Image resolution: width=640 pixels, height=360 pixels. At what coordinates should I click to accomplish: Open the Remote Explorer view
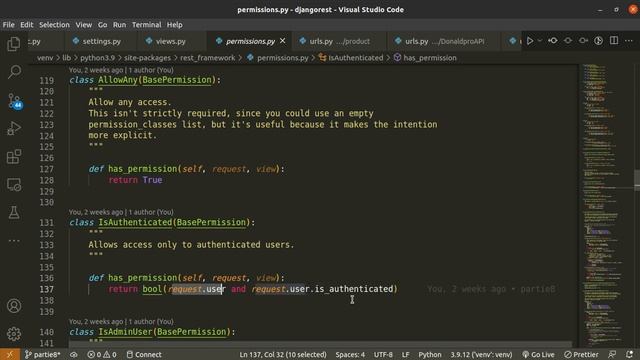point(14,184)
